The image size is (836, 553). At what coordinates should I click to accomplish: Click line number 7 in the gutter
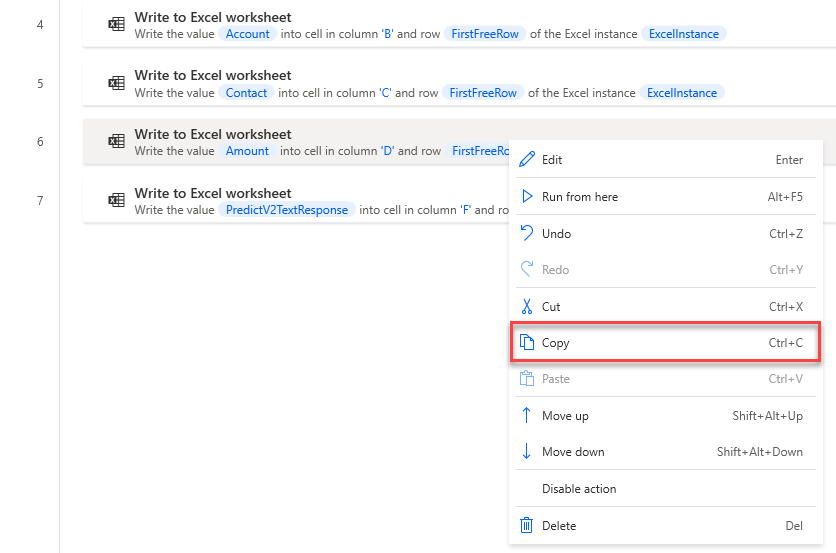pyautogui.click(x=40, y=201)
